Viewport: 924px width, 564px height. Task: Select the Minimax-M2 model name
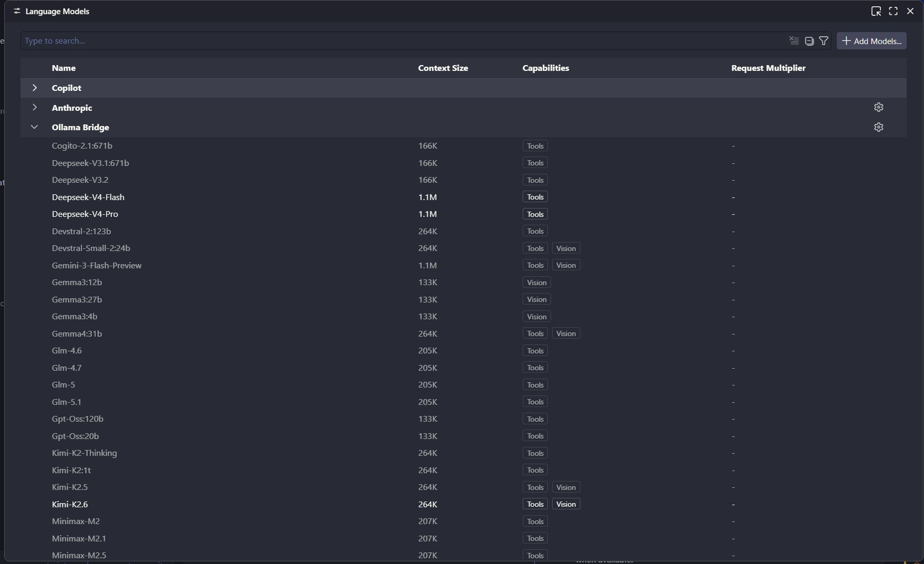[76, 521]
